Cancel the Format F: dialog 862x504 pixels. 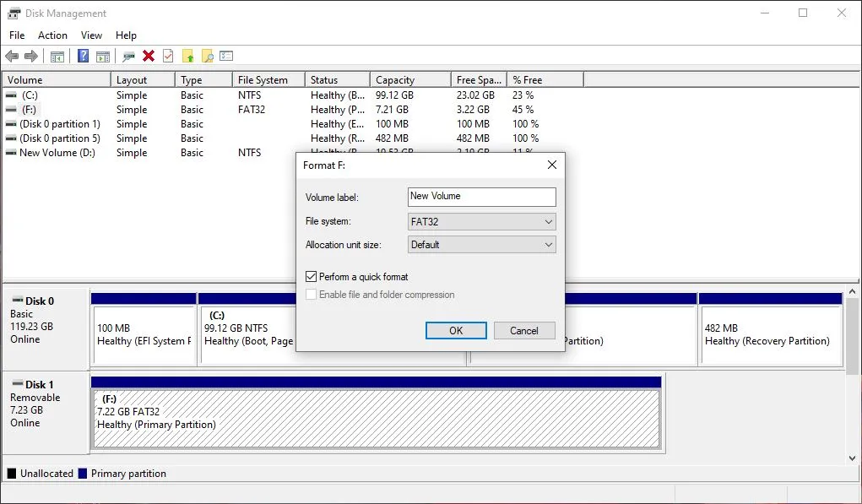524,330
